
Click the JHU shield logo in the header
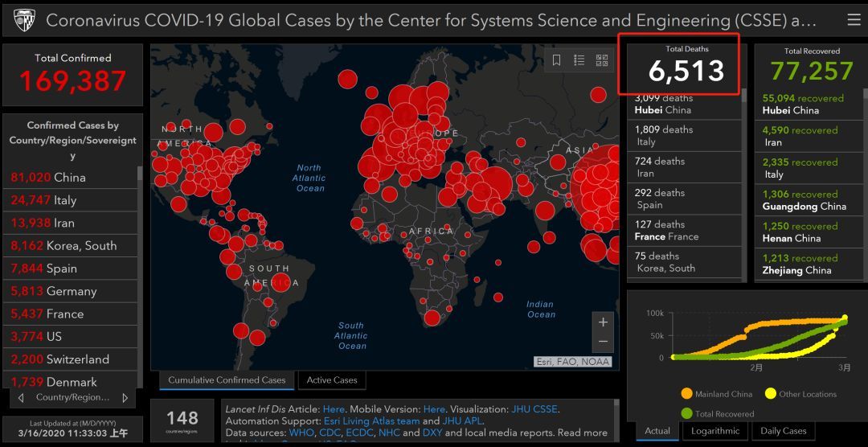23,19
